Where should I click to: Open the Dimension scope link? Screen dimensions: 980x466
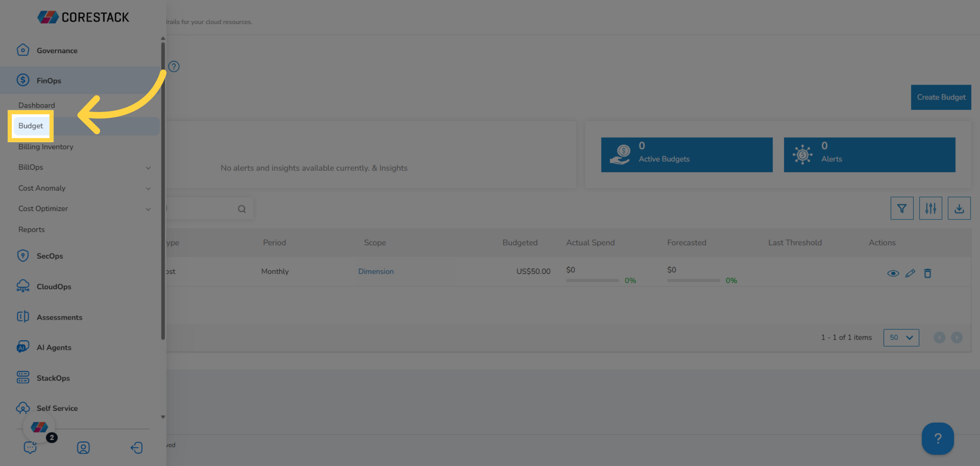pyautogui.click(x=376, y=271)
